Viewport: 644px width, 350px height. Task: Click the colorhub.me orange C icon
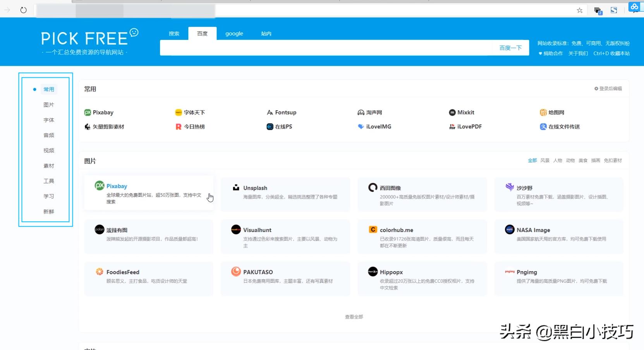tap(373, 230)
